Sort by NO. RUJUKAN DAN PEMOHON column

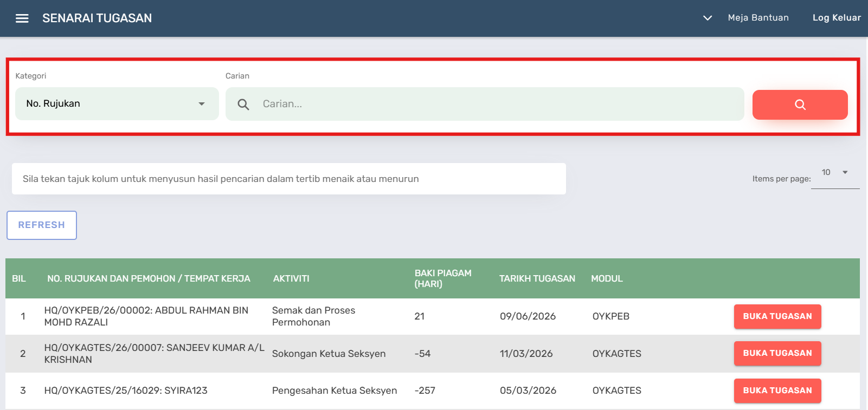[149, 278]
